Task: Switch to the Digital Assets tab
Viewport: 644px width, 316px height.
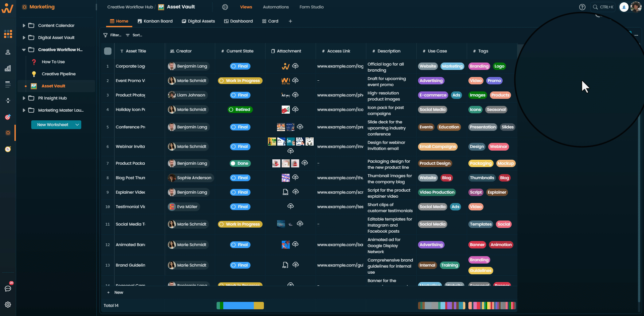Action: click(198, 21)
